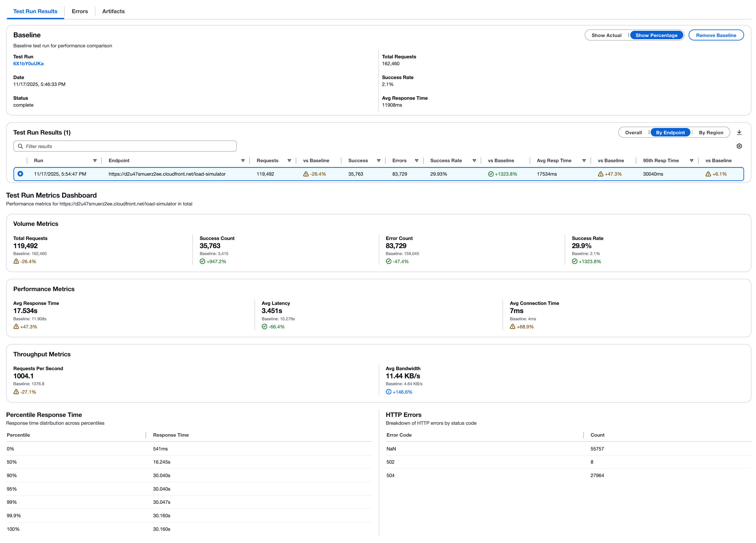Click the NaN error code row
The image size is (756, 543).
pos(568,449)
